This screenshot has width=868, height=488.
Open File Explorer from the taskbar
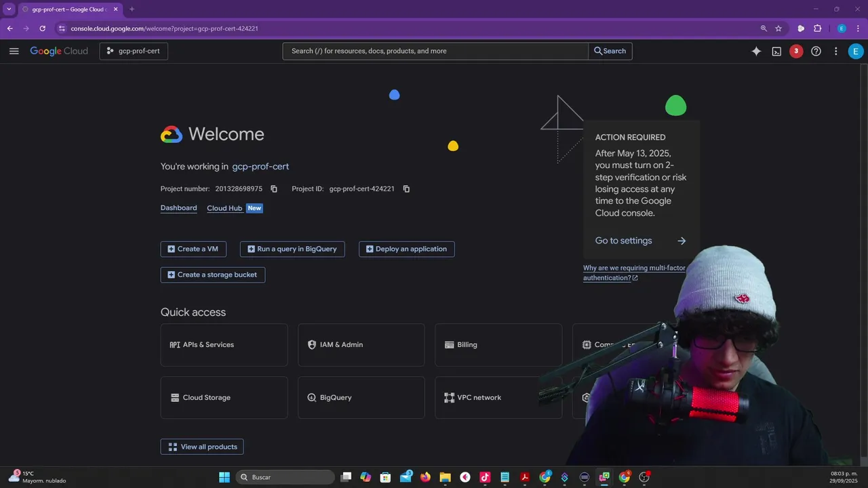click(x=445, y=477)
